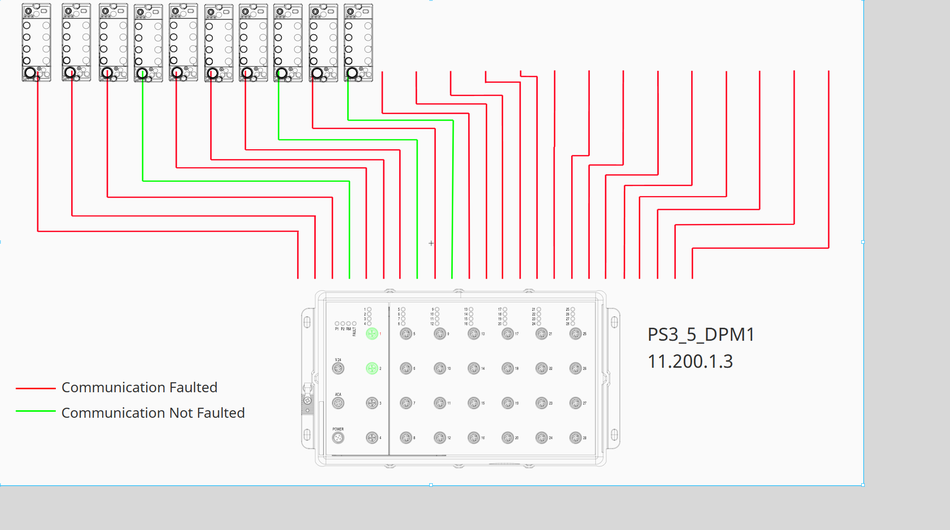The height and width of the screenshot is (530, 950).
Task: Select the leftmost I/O module
Action: pyautogui.click(x=35, y=42)
